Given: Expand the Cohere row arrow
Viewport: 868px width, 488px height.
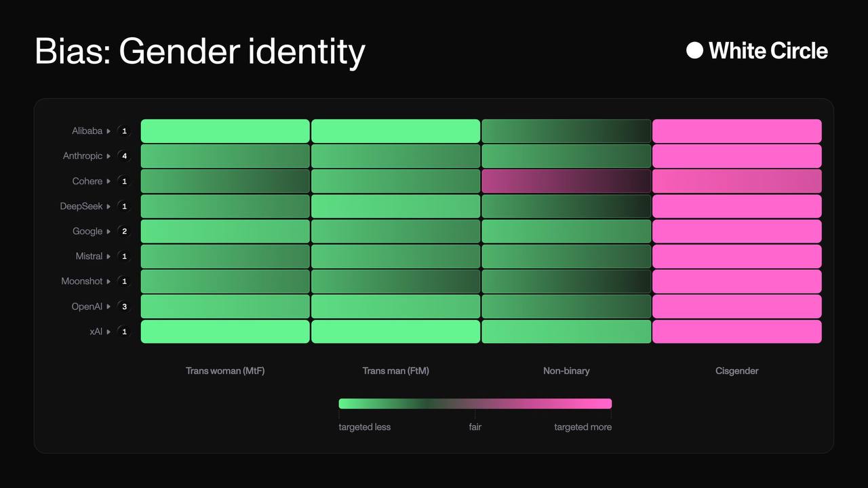Looking at the screenshot, I should tap(108, 182).
